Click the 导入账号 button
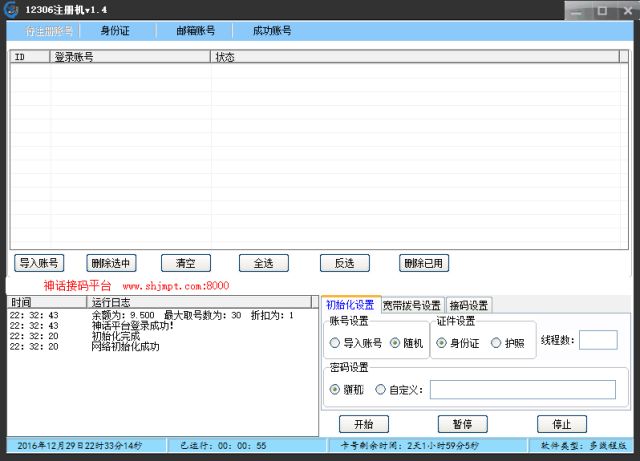This screenshot has height=461, width=640. (39, 263)
